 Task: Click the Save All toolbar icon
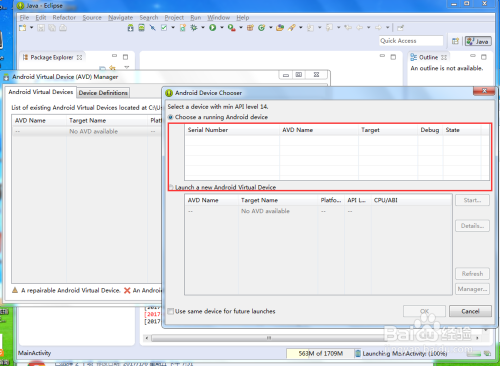(52, 28)
